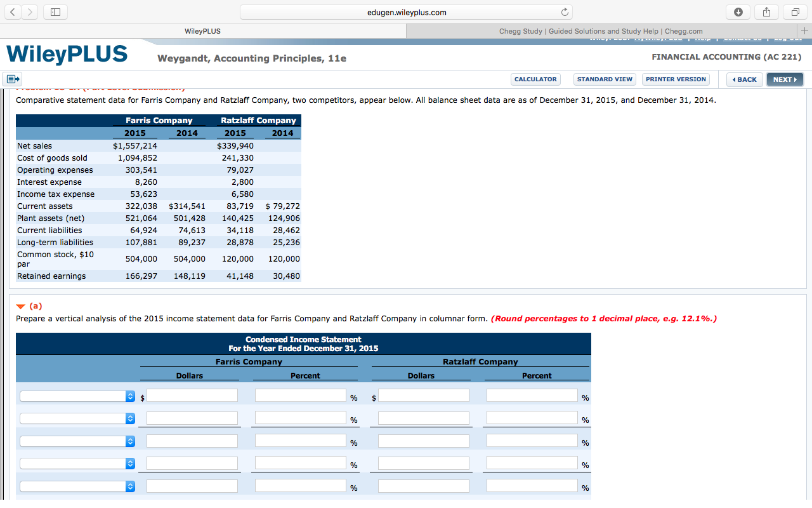812x508 pixels.
Task: Go forward with Safari's forward arrow
Action: tap(29, 12)
